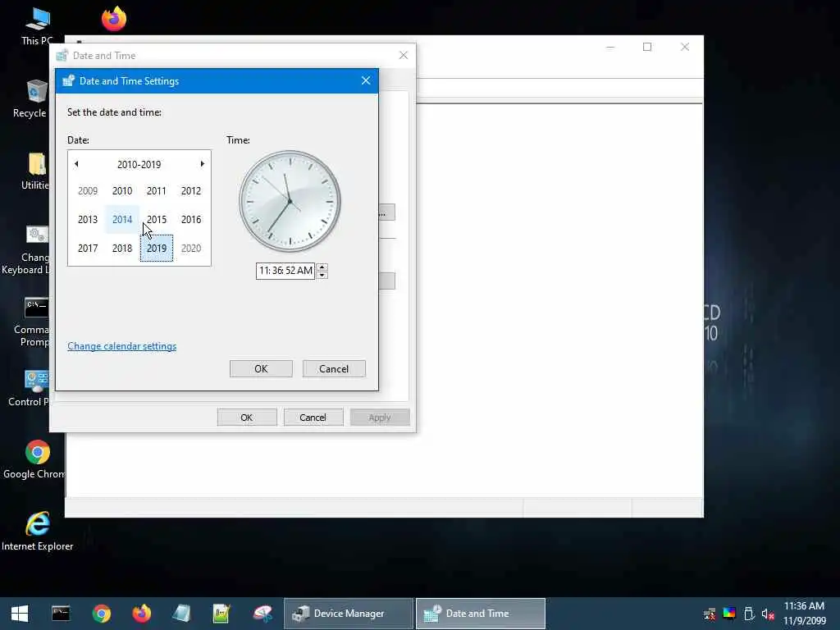Close the Date and Time Settings dialog
The height and width of the screenshot is (630, 840).
coord(366,80)
